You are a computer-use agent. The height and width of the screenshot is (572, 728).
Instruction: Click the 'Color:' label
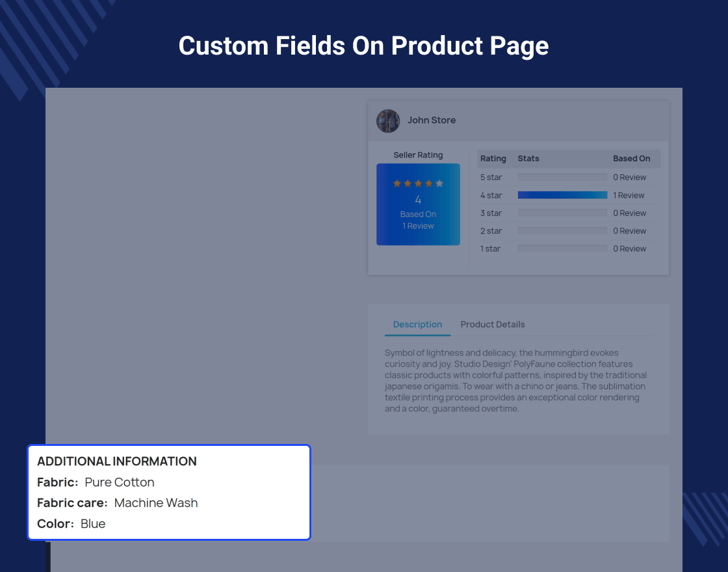point(56,524)
